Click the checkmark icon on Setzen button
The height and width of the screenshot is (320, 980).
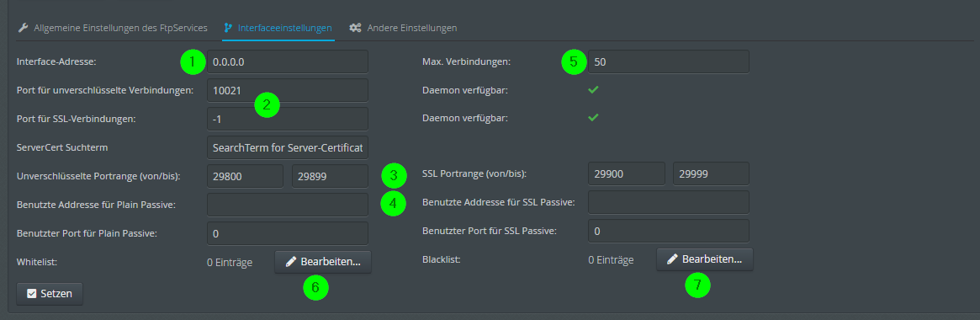[31, 293]
